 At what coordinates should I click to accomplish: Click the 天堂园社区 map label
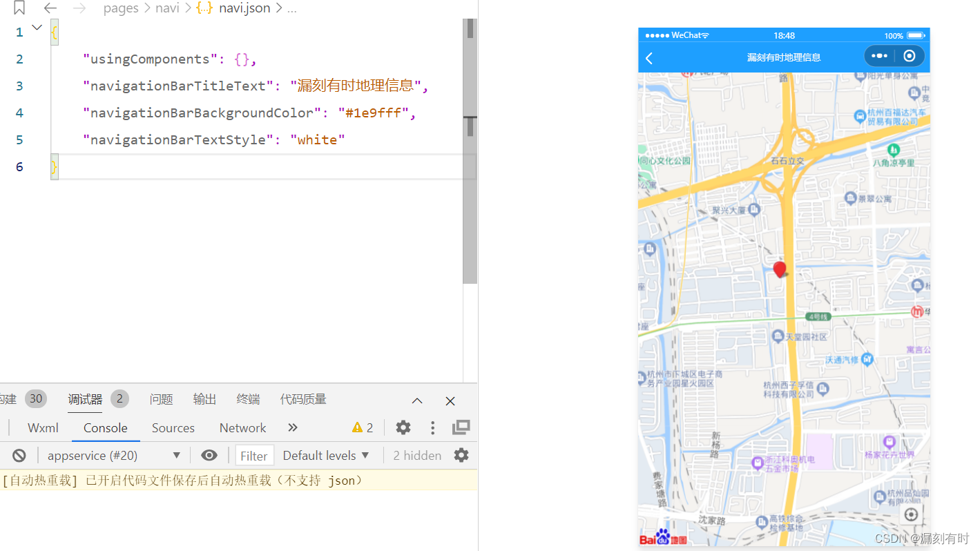[x=807, y=336]
